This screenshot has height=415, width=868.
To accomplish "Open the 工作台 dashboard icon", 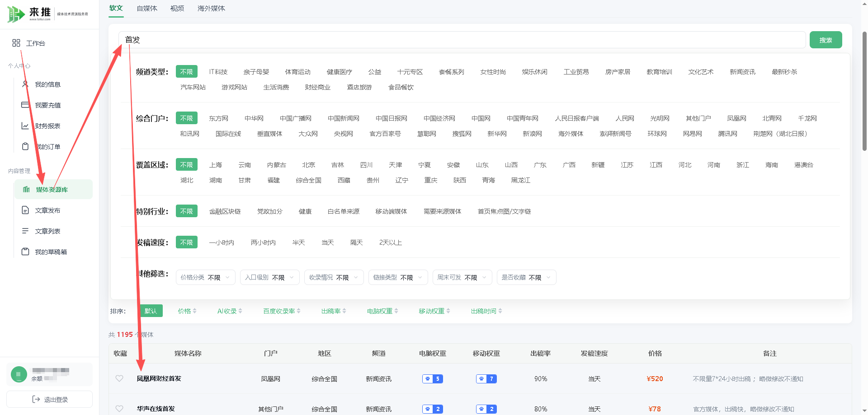I will pos(16,43).
